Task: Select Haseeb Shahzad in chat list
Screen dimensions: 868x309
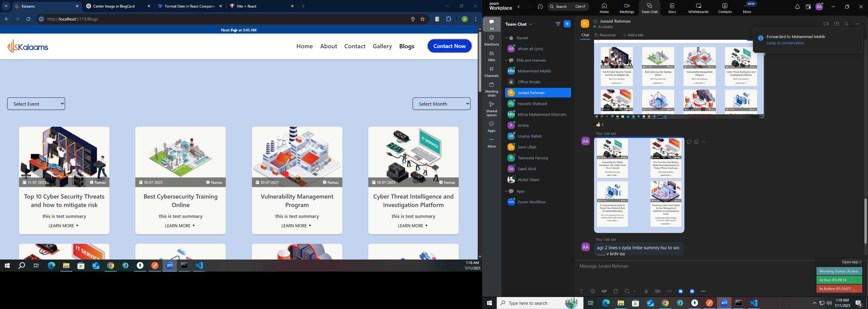Action: [538, 104]
